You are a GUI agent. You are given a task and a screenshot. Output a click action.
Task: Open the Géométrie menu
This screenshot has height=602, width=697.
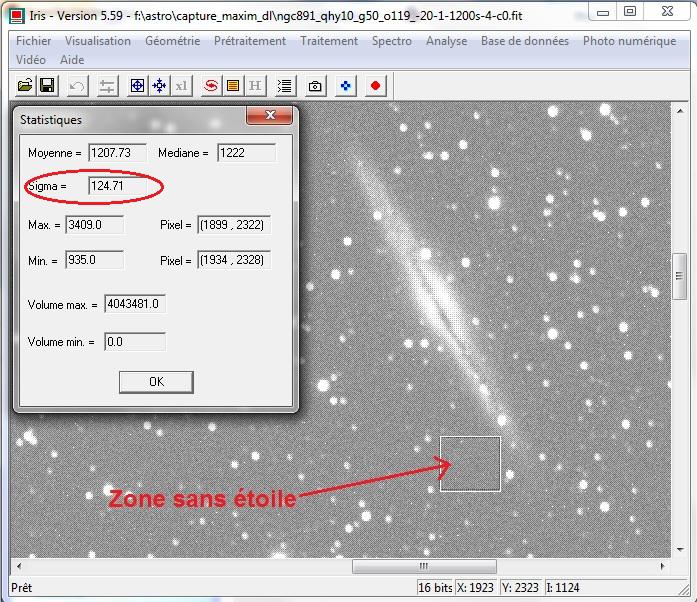pos(172,41)
